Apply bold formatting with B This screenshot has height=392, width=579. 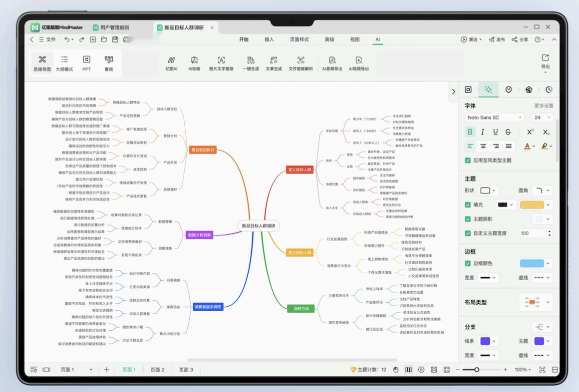tap(470, 132)
